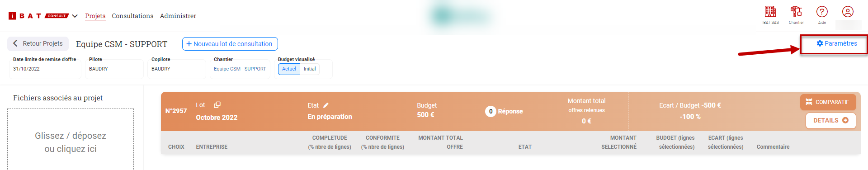Click the Chantier crane icon
The image size is (868, 170).
click(796, 12)
